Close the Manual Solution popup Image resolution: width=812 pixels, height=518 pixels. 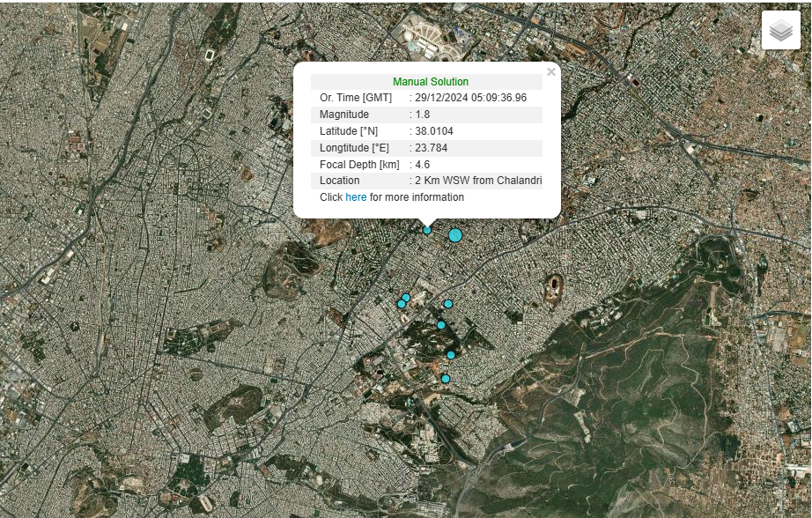[551, 72]
